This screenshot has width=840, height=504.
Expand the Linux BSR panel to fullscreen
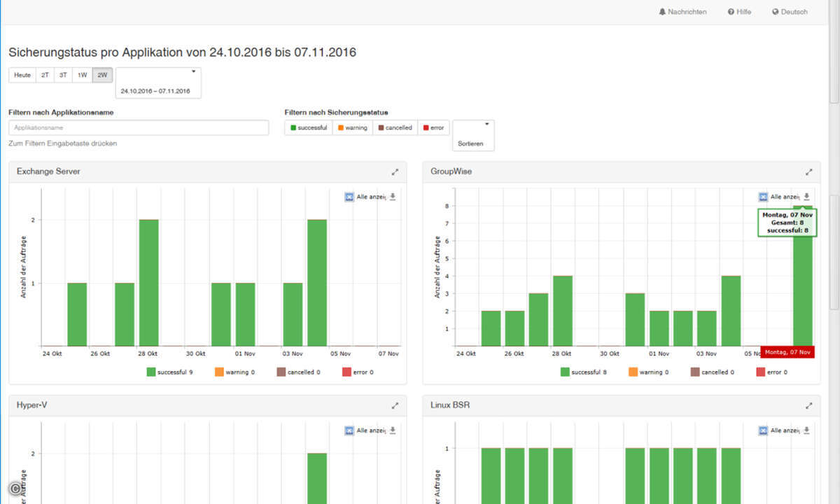tap(809, 405)
